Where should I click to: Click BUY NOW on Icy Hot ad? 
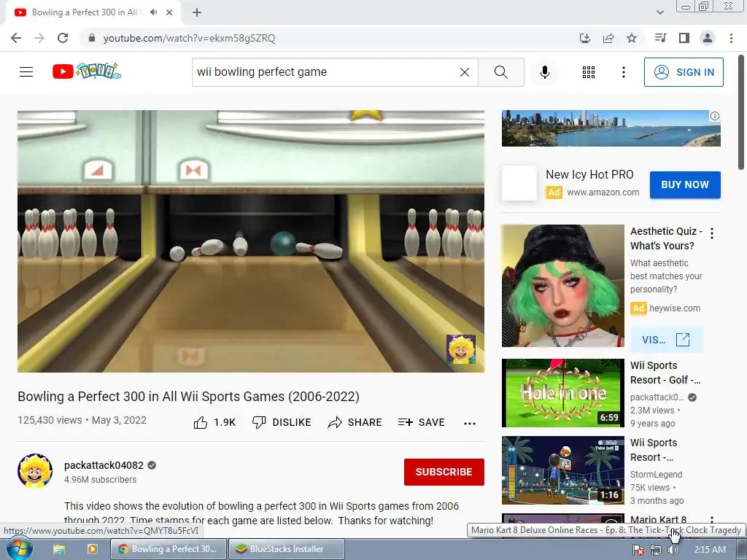[685, 184]
